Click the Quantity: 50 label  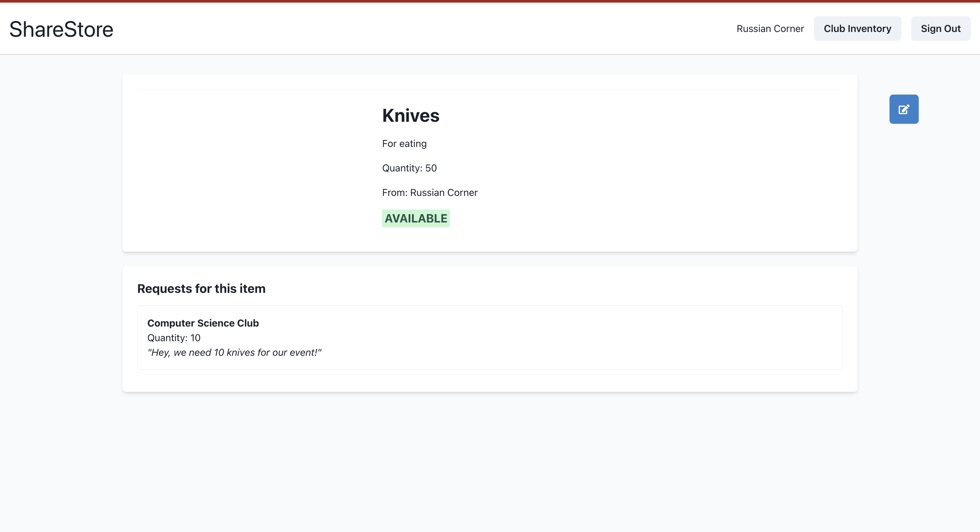tap(409, 168)
